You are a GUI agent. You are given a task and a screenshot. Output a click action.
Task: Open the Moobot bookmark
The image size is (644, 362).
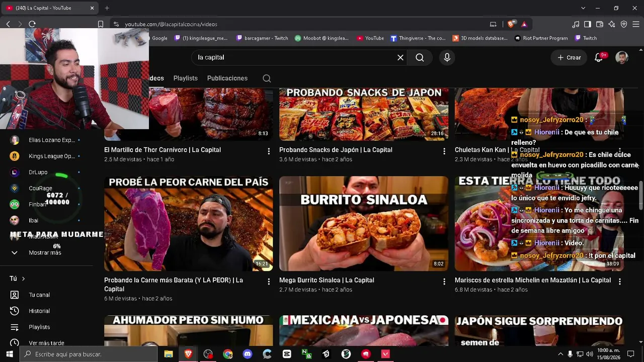[x=321, y=38]
